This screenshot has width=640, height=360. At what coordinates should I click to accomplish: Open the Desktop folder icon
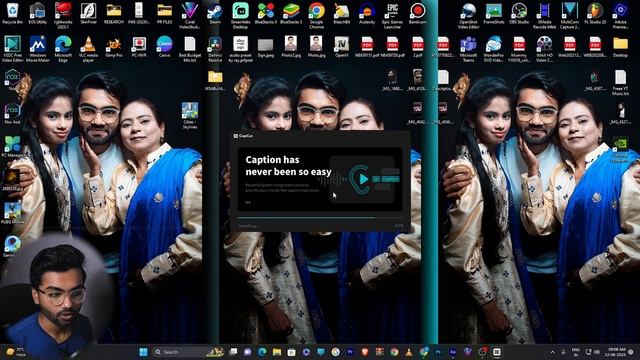coord(620,47)
